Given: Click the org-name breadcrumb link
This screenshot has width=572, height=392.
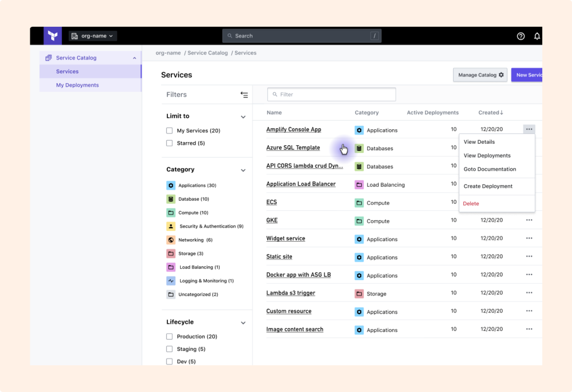Looking at the screenshot, I should coord(168,53).
